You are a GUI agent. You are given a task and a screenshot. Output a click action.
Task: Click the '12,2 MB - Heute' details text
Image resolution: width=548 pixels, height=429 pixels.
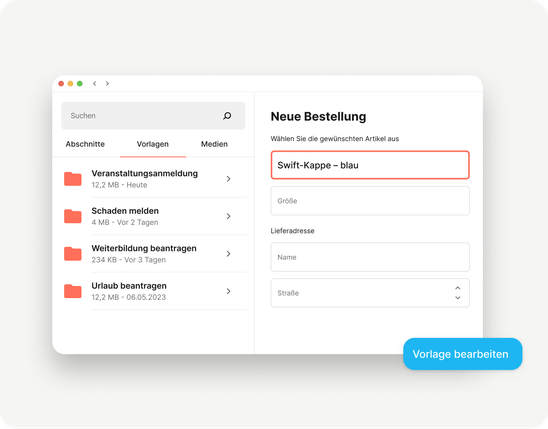pos(119,185)
